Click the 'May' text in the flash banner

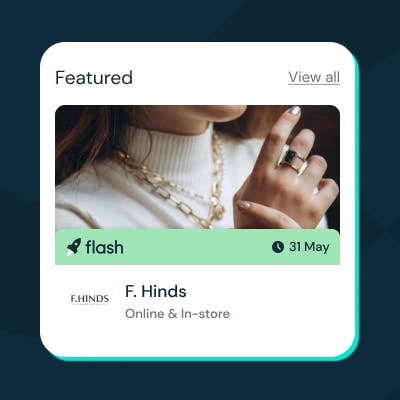[317, 248]
